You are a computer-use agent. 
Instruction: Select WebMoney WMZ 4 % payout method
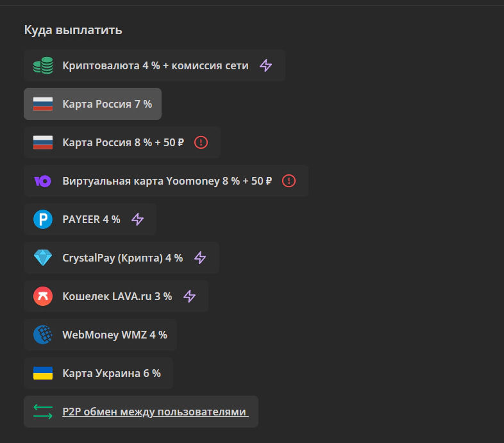[114, 335]
